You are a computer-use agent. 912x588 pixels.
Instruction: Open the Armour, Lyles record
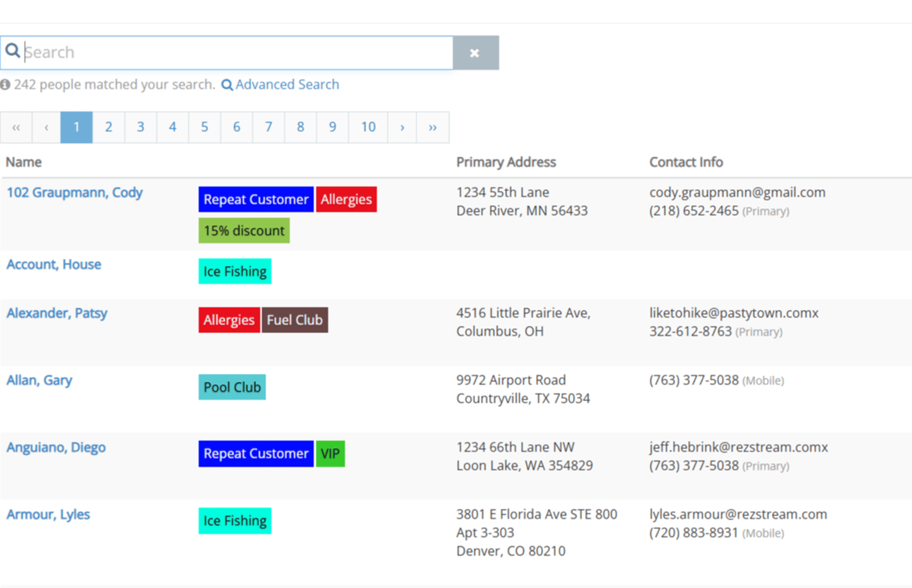tap(48, 515)
